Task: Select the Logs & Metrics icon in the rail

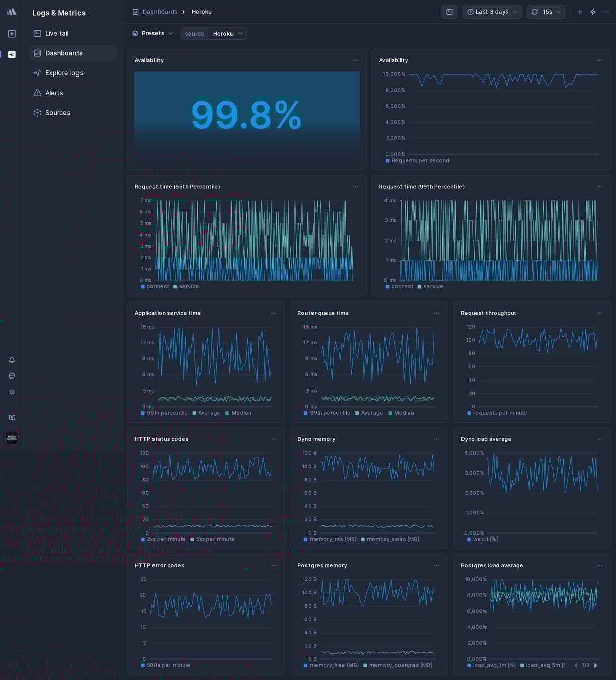Action: (11, 54)
